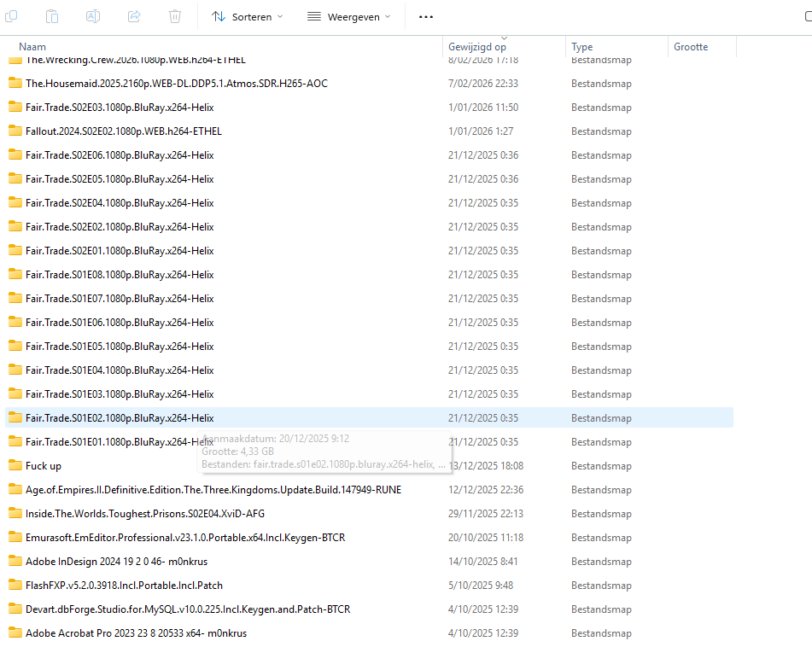Click folder icon of Emurasoft.EmEditor row
The width and height of the screenshot is (812, 647).
15,537
